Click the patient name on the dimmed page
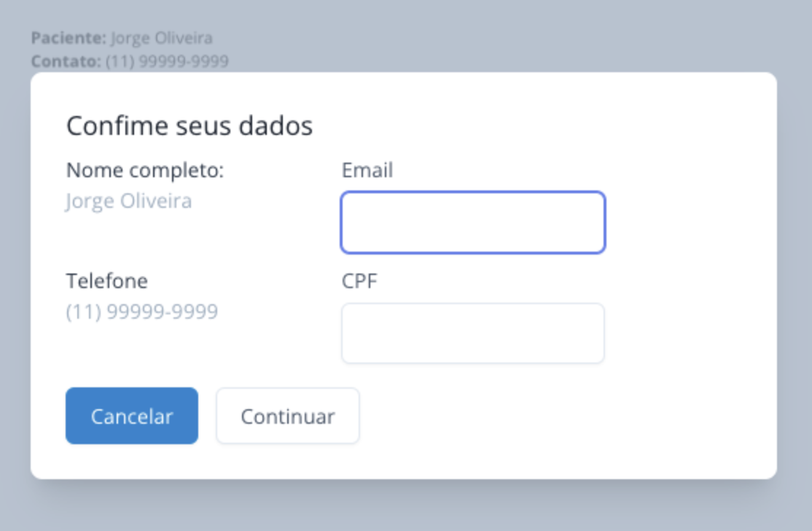Image resolution: width=812 pixels, height=531 pixels. (x=161, y=38)
